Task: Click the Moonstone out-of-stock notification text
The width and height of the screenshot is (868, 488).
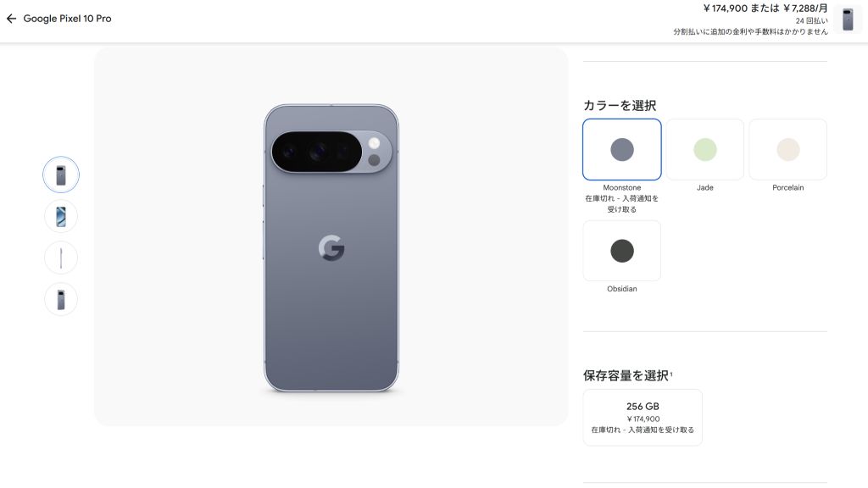Action: (621, 203)
